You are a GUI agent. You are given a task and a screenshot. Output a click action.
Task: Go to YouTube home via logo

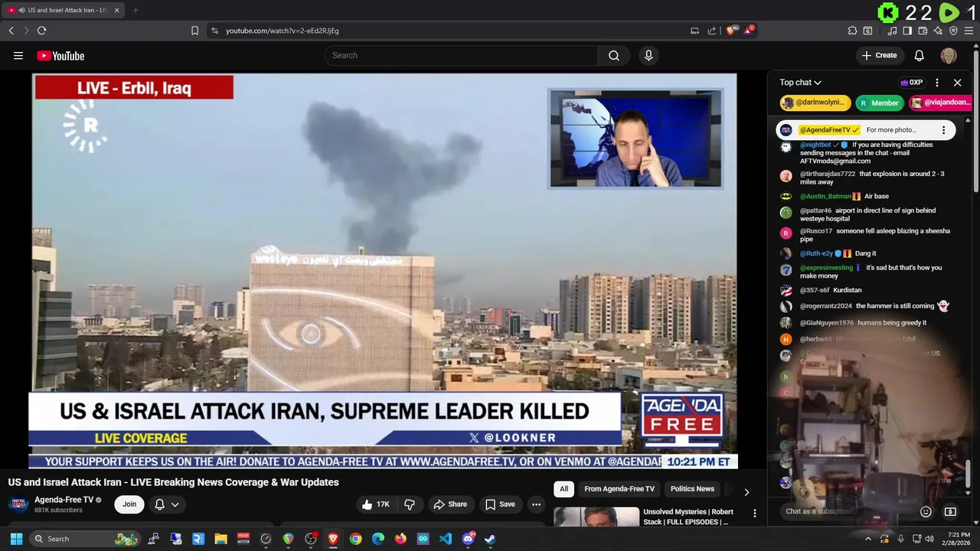[x=60, y=55]
